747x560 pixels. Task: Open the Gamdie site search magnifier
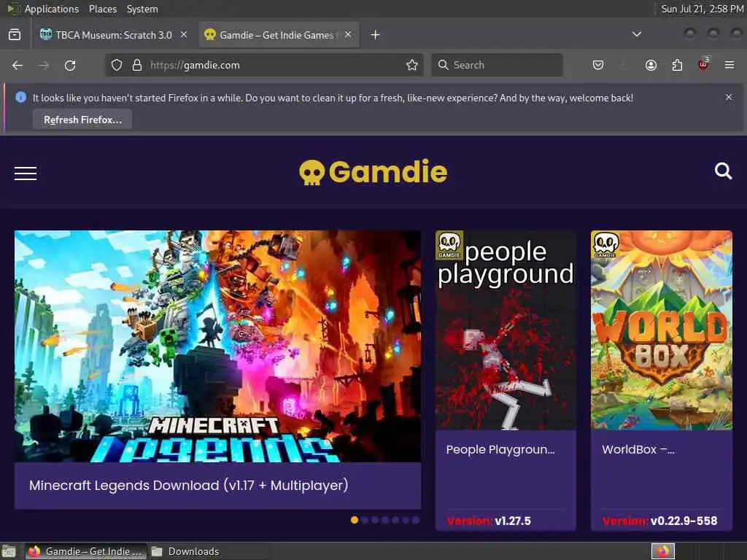pos(723,171)
